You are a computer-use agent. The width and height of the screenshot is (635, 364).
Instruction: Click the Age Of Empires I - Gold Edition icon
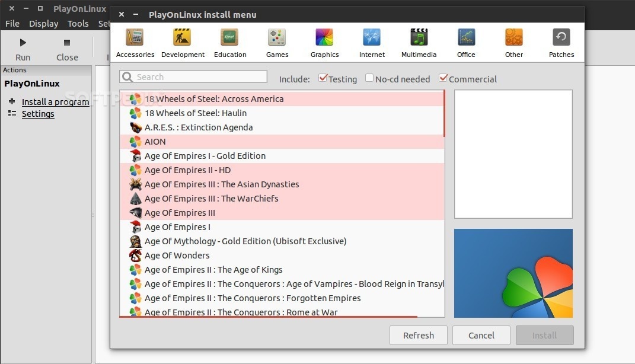pos(135,155)
